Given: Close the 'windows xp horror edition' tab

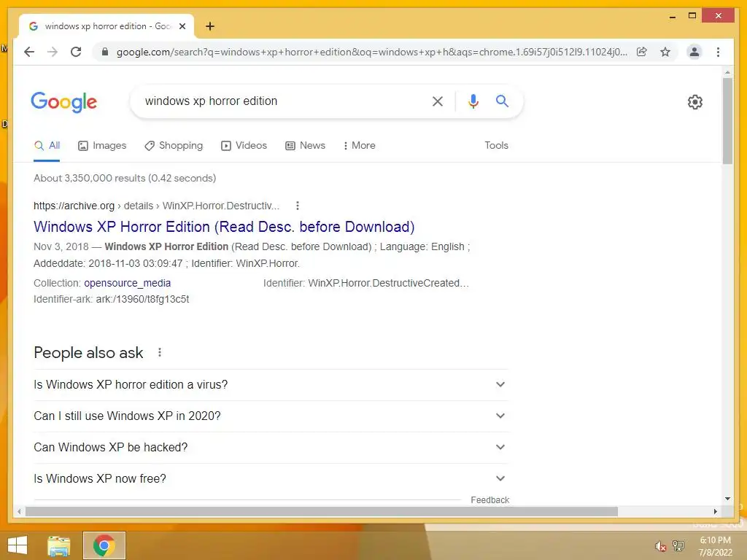Looking at the screenshot, I should [182, 26].
